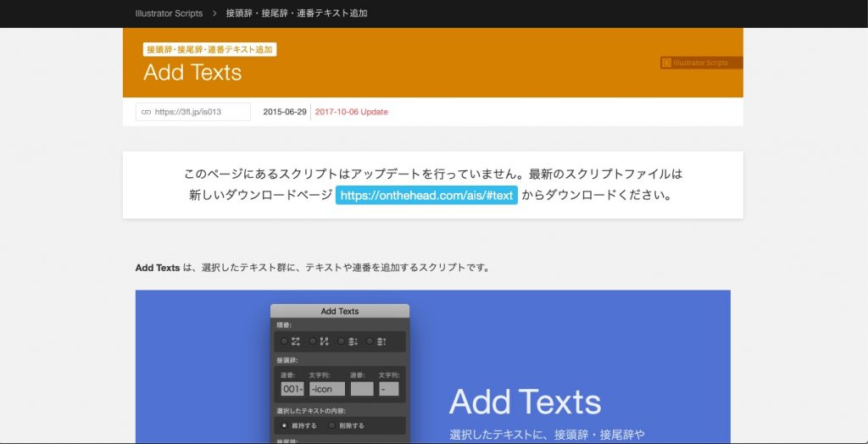This screenshot has width=868, height=444.
Task: Click the empty second serial number field
Action: tap(362, 389)
